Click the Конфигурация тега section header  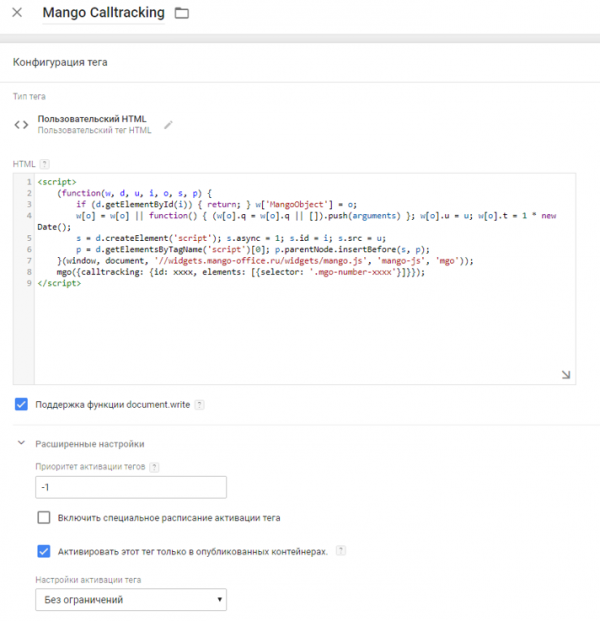click(x=60, y=62)
